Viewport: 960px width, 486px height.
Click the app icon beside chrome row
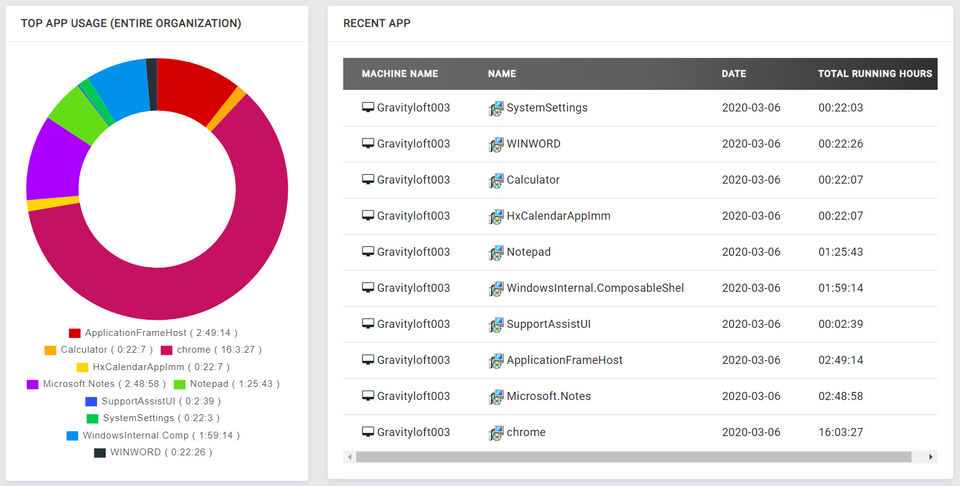pos(496,432)
